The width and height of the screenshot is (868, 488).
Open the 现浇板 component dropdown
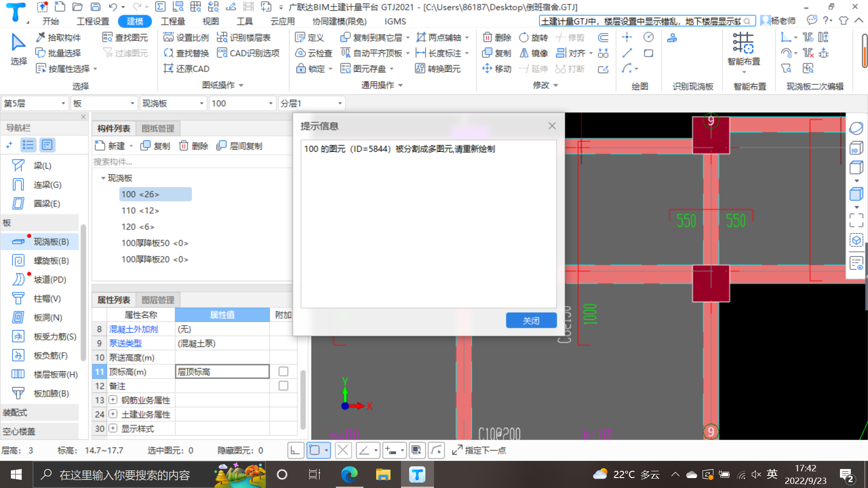174,103
